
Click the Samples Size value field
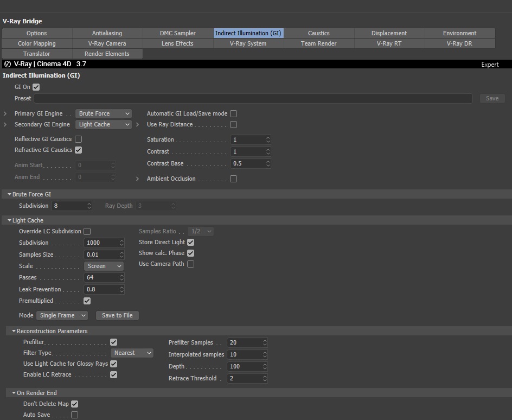click(x=104, y=254)
